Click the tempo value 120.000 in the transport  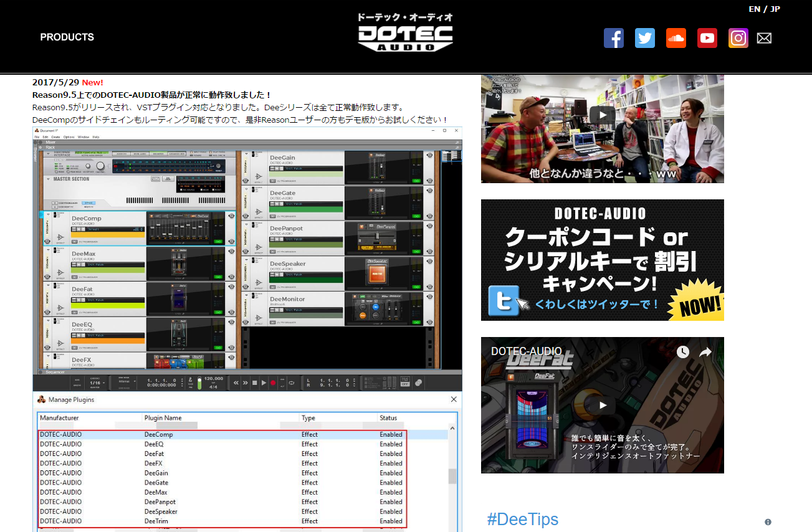(x=214, y=378)
